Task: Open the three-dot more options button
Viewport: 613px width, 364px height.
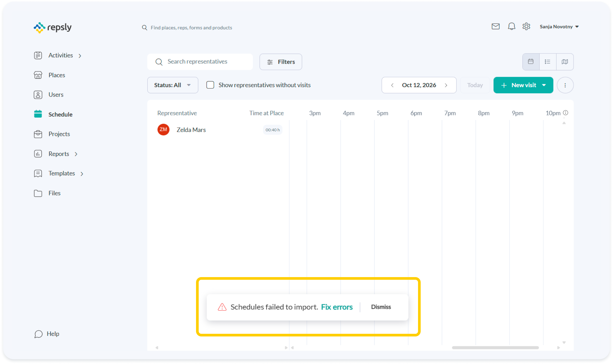Action: point(565,85)
